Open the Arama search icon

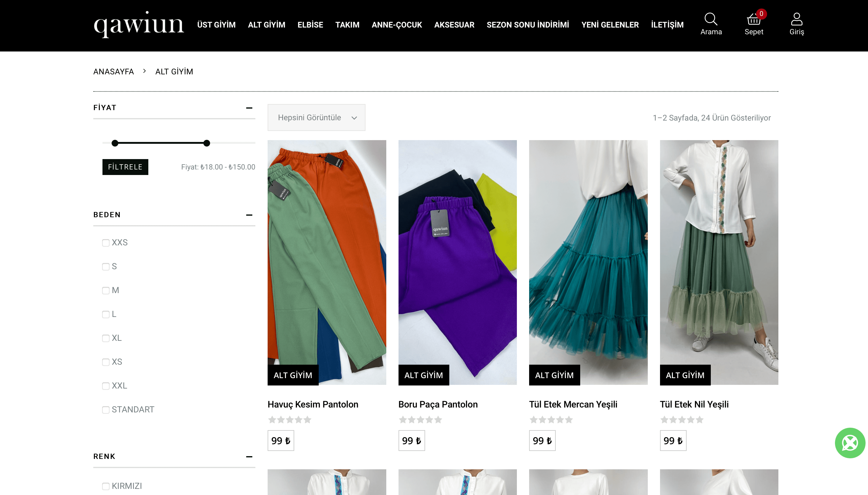tap(711, 20)
